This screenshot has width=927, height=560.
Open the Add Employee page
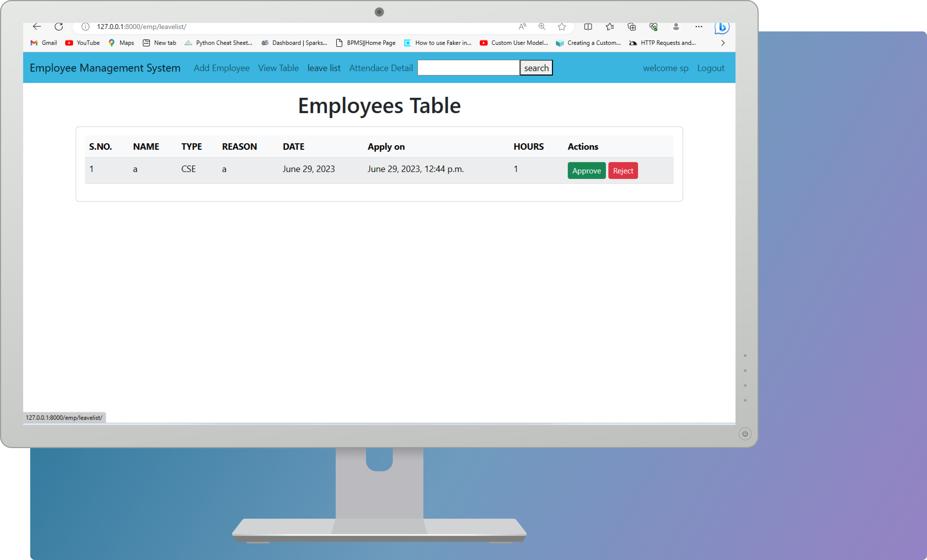coord(221,68)
